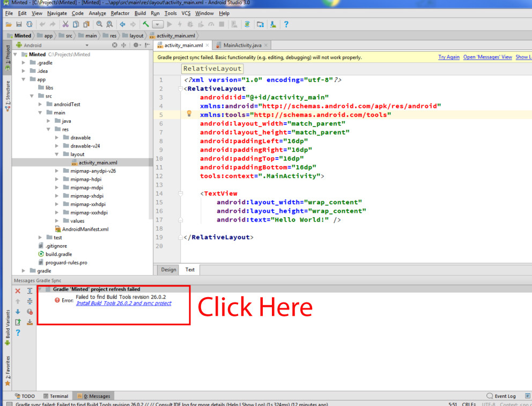This screenshot has height=406, width=532.
Task: Click the Minted breadcrumb in navigation bar
Action: pyautogui.click(x=19, y=35)
